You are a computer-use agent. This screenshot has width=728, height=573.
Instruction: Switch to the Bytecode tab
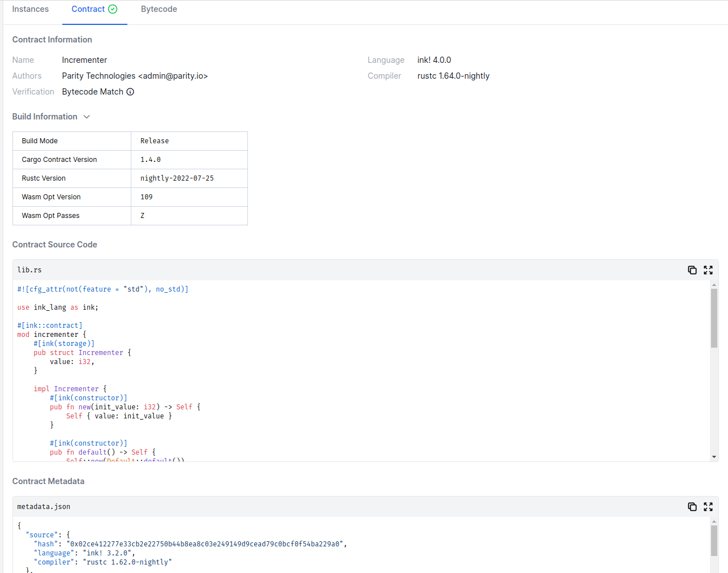click(x=159, y=9)
